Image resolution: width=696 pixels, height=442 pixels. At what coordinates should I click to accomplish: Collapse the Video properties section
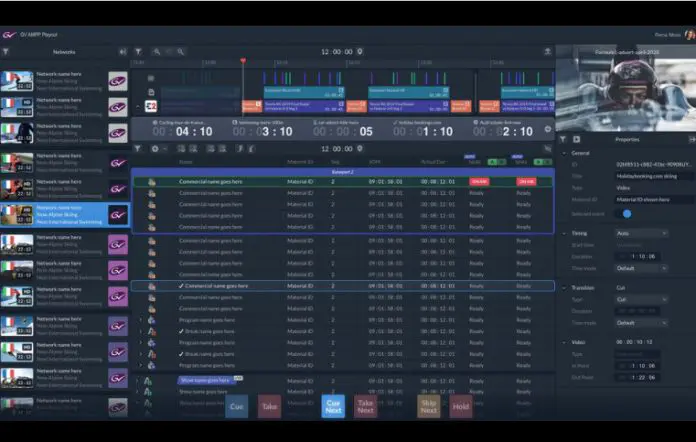point(563,342)
